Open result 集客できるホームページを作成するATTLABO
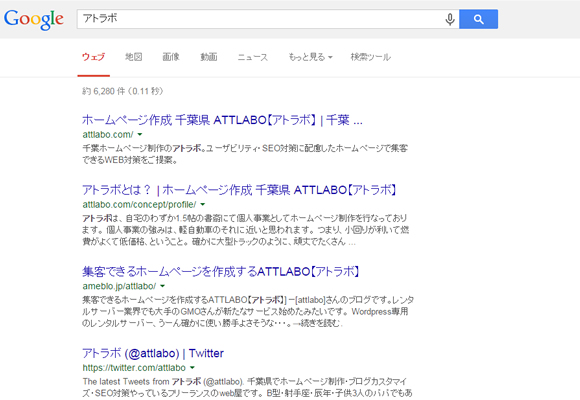580x400 pixels. click(x=220, y=272)
